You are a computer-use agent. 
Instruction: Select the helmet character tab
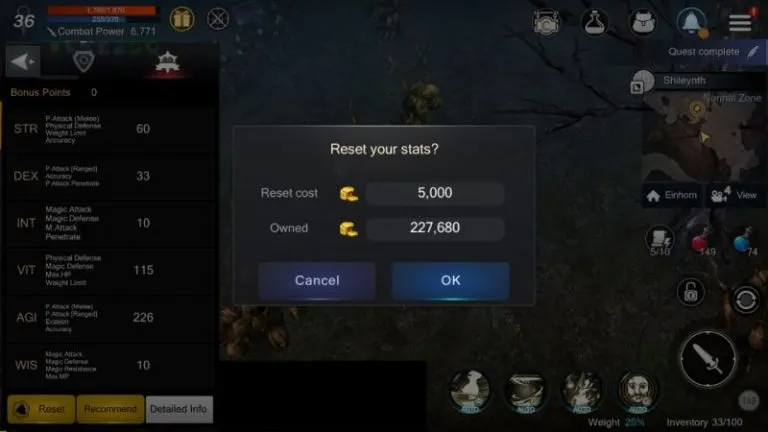click(x=167, y=63)
